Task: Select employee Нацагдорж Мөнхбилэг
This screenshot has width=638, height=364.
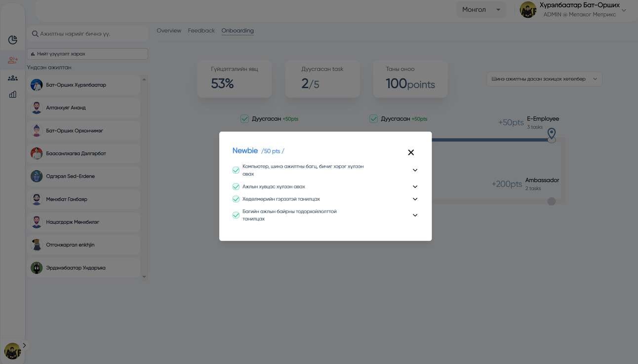Action: pyautogui.click(x=83, y=222)
